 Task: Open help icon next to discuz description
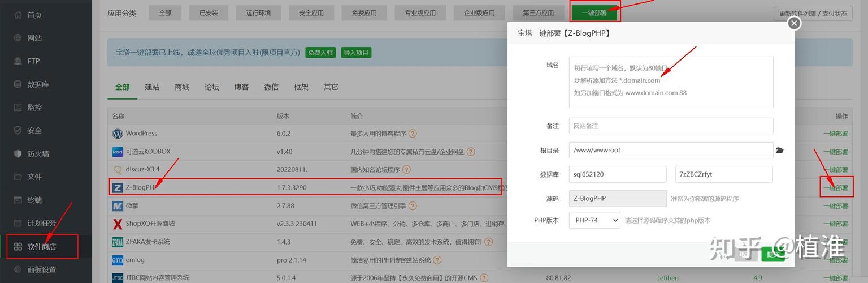406,169
